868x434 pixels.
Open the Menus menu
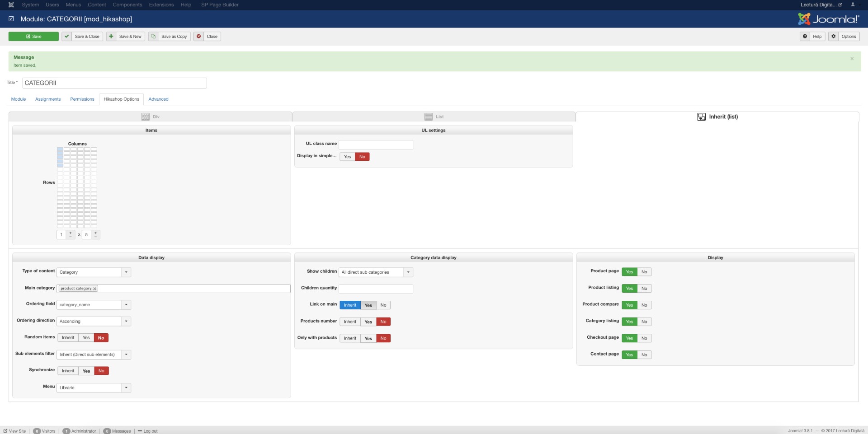(x=73, y=5)
